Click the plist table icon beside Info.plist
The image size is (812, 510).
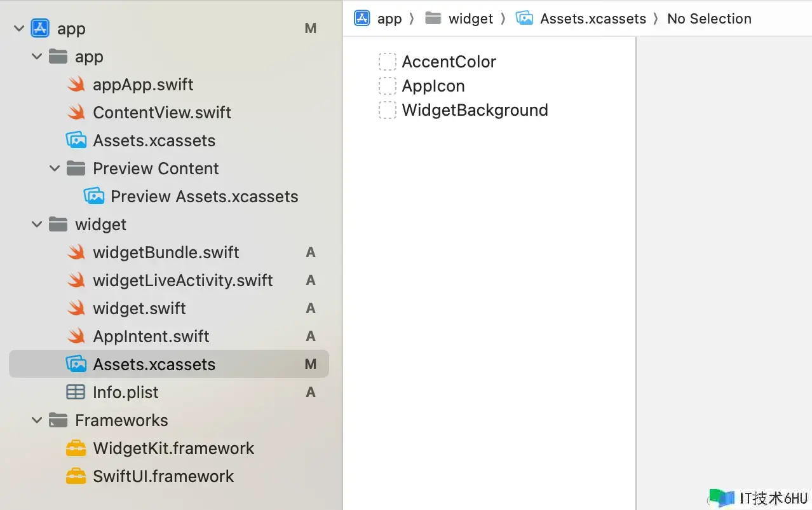pyautogui.click(x=76, y=392)
